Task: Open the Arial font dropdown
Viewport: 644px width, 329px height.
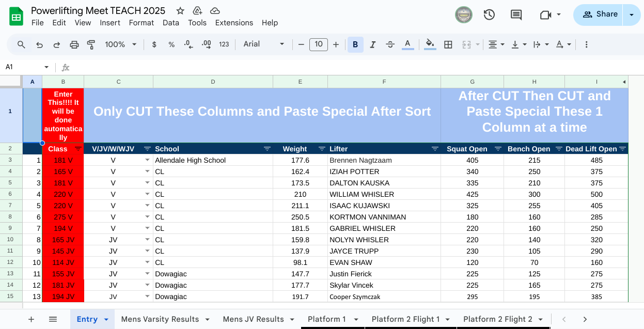Action: tap(264, 44)
